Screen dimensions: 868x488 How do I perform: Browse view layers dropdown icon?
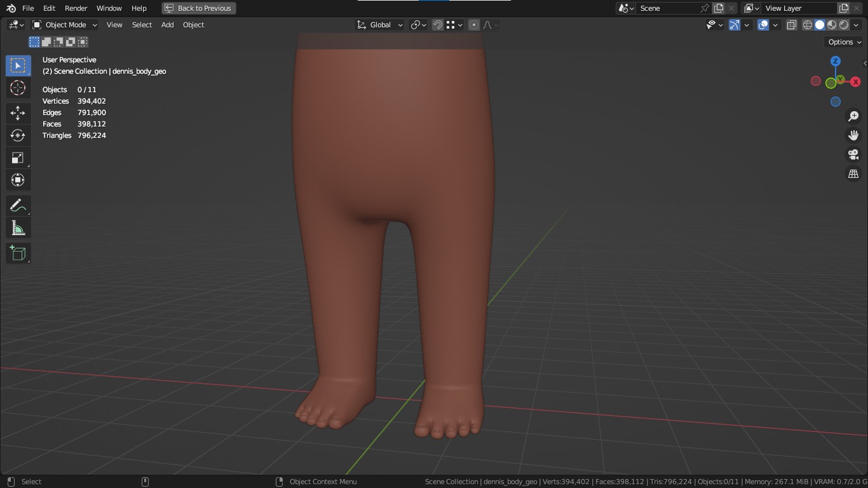click(x=752, y=8)
